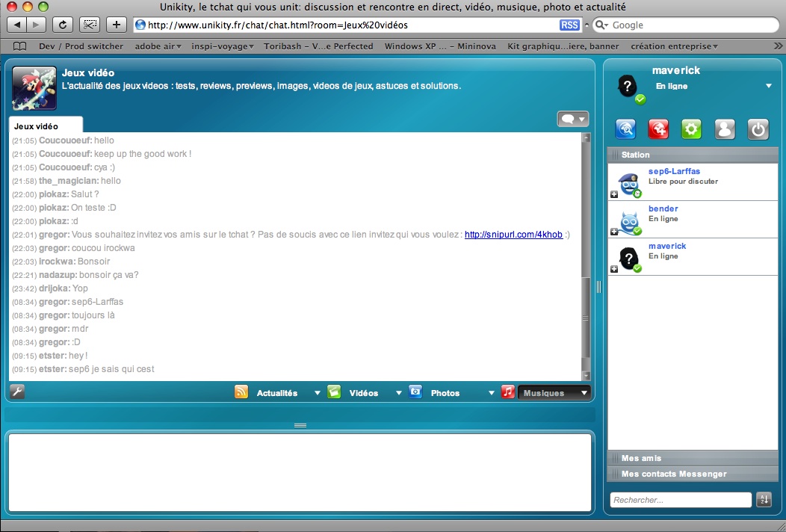The image size is (786, 532).
Task: Show more bookmarks overflow chevrons
Action: click(x=778, y=46)
